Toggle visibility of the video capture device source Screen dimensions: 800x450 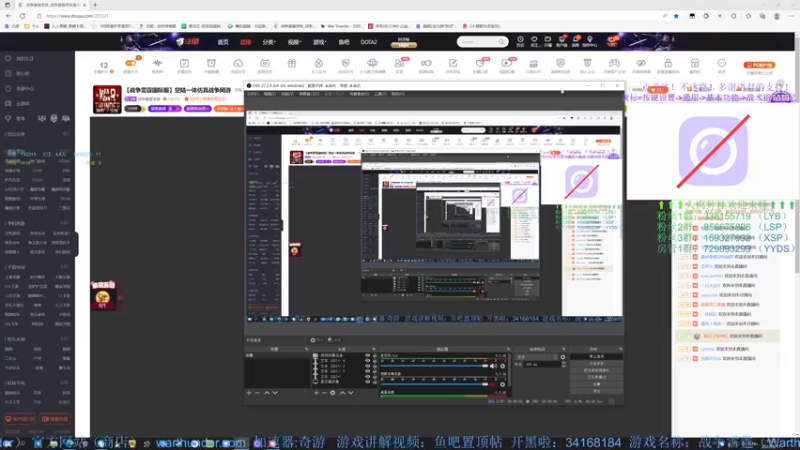tap(367, 355)
